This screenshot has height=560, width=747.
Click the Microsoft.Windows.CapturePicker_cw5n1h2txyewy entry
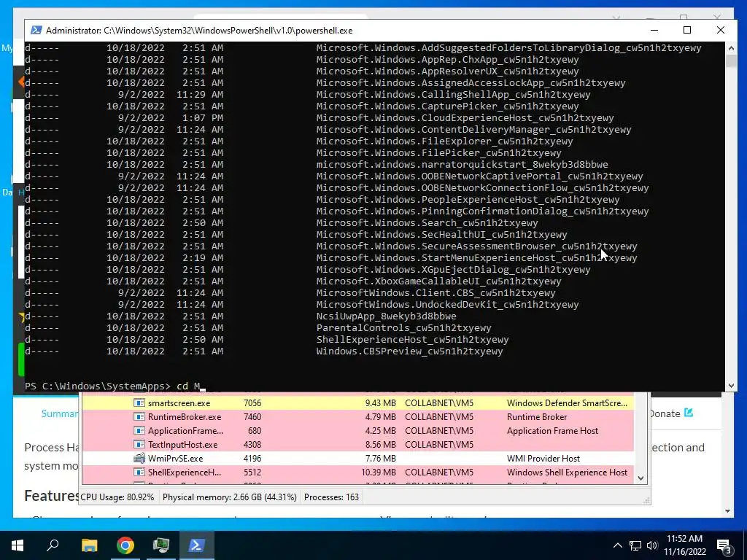447,106
